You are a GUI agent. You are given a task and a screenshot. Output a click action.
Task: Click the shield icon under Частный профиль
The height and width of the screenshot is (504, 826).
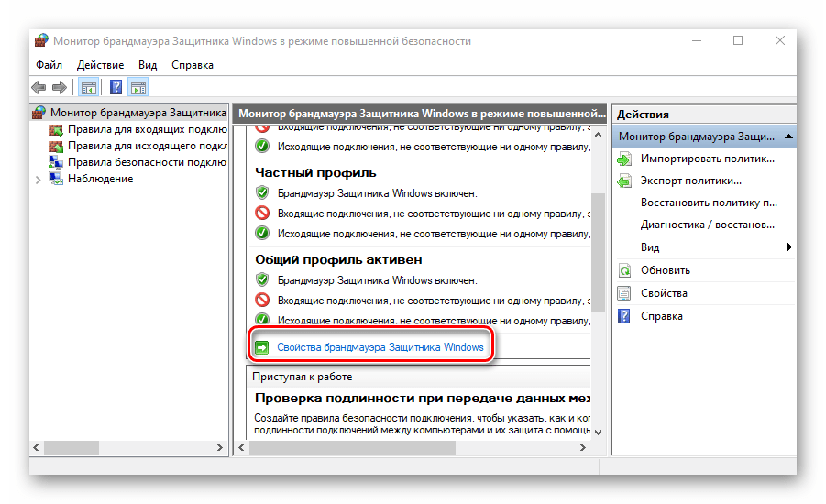[262, 192]
